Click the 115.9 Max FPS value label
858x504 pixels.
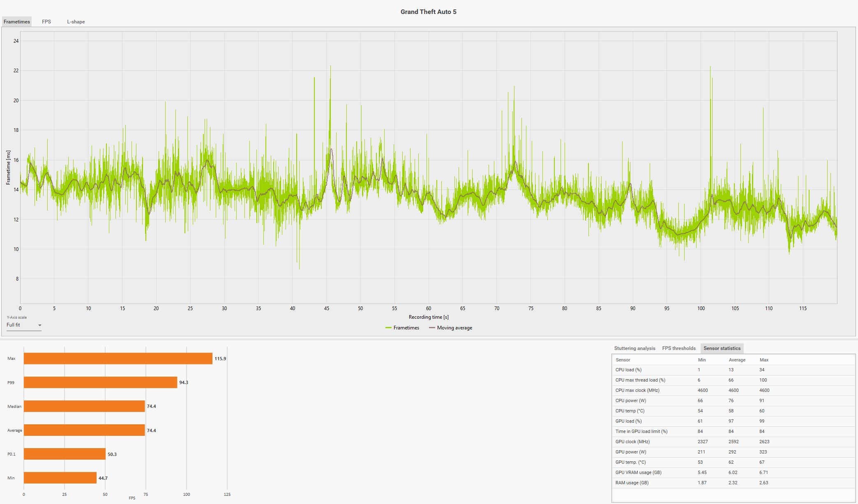pyautogui.click(x=220, y=359)
